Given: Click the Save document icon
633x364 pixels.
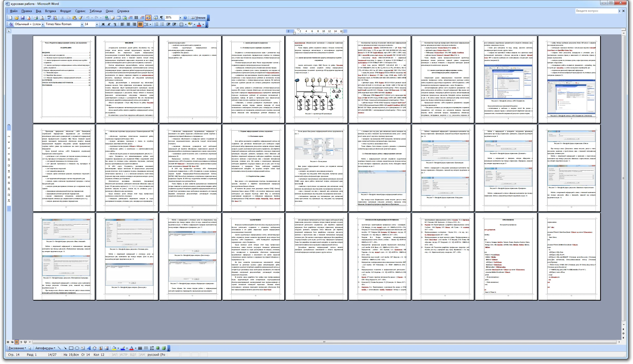Looking at the screenshot, I should tap(23, 18).
